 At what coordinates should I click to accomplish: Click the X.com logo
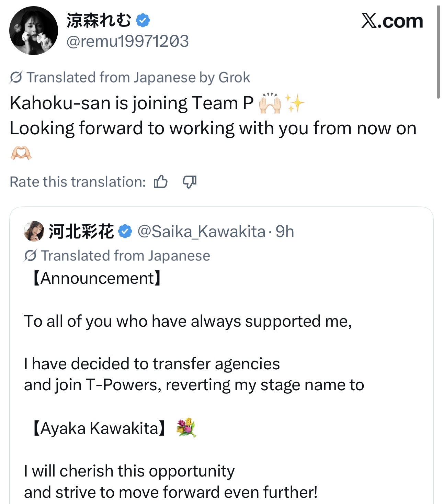pos(392,21)
